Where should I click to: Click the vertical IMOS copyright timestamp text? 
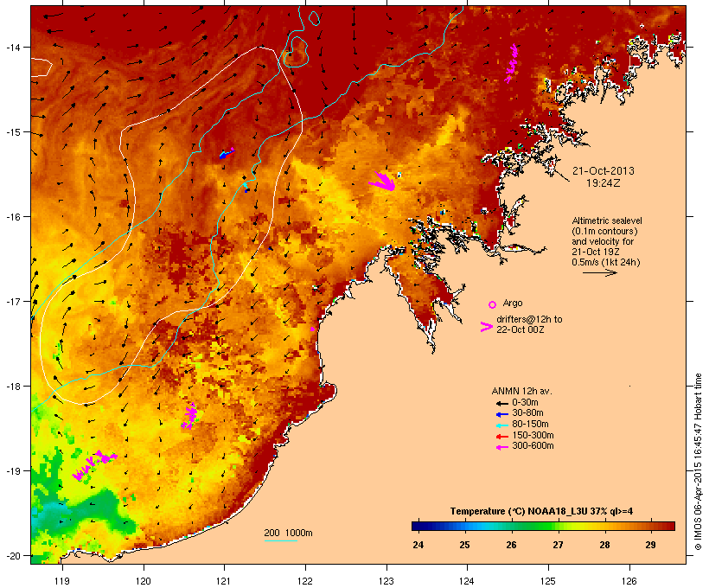[699, 462]
